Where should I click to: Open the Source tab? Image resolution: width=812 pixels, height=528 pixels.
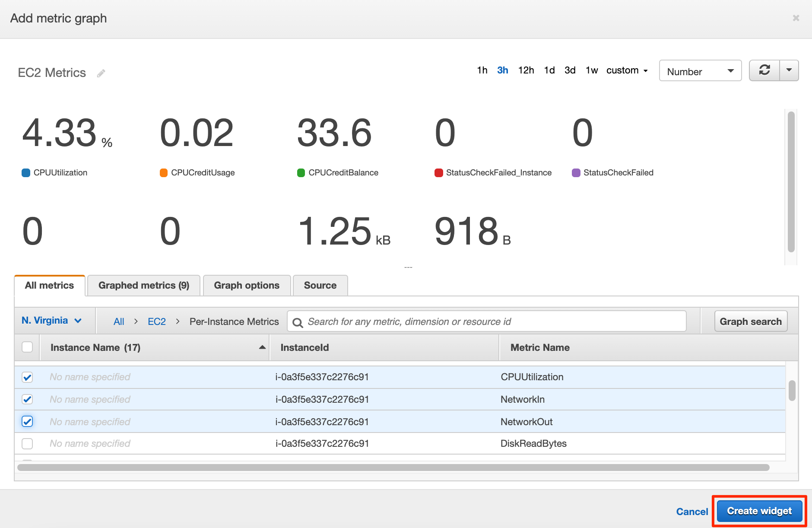coord(320,285)
